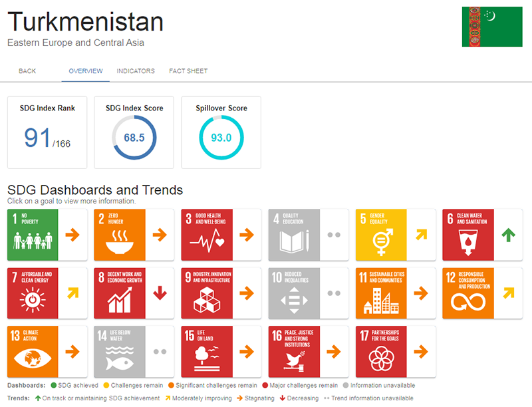Screen dimensions: 532x407
Task: Click the Climate Action goal icon
Action: click(x=33, y=351)
